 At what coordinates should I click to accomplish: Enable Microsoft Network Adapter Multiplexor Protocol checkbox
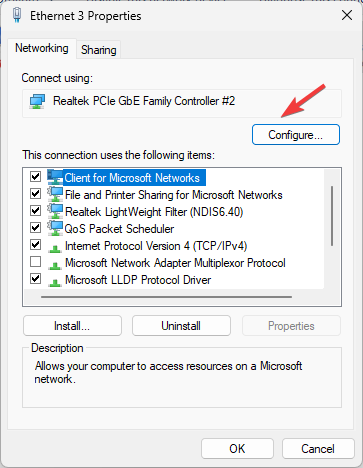tap(35, 262)
